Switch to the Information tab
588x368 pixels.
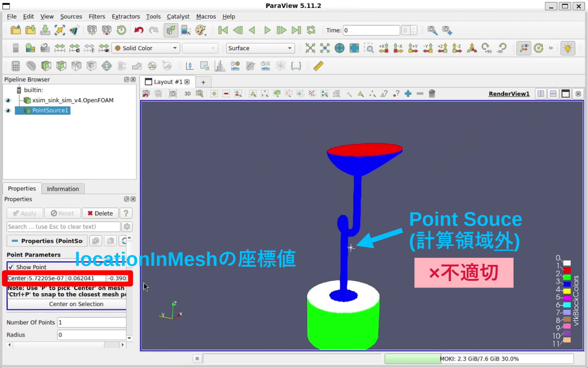[63, 189]
